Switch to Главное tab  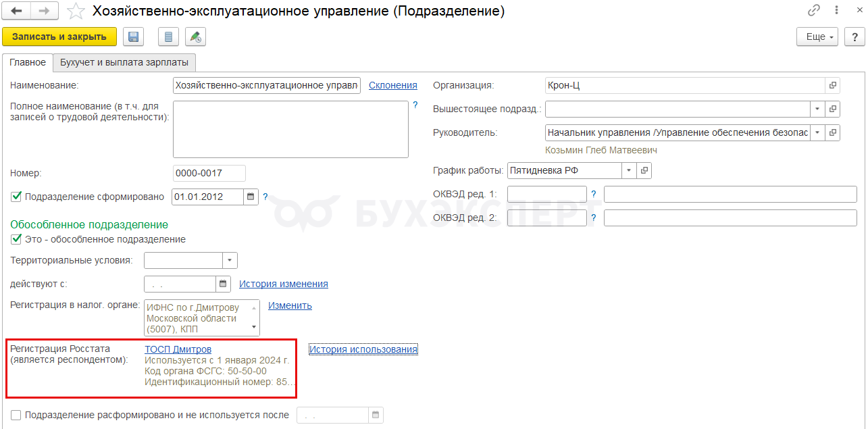(28, 62)
